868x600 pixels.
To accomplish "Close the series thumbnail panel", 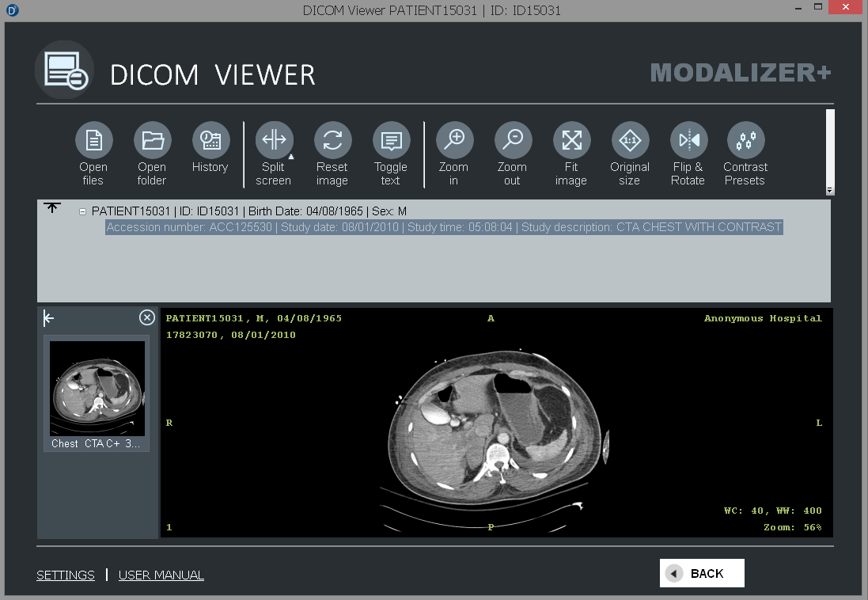I will 147,317.
